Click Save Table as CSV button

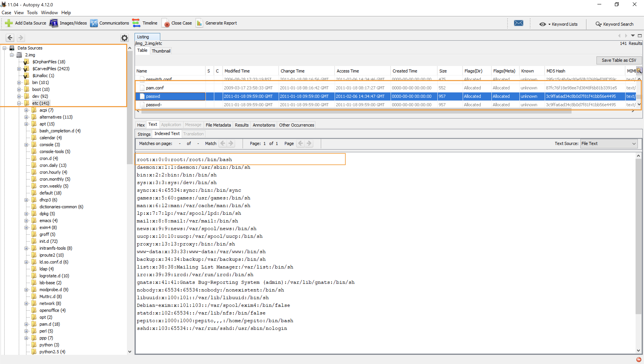click(x=619, y=60)
